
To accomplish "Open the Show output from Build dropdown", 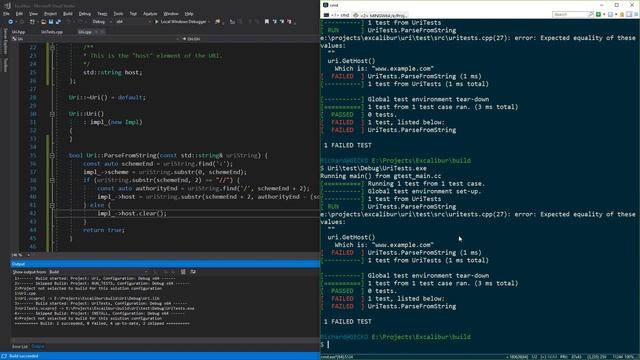I will tap(97, 272).
